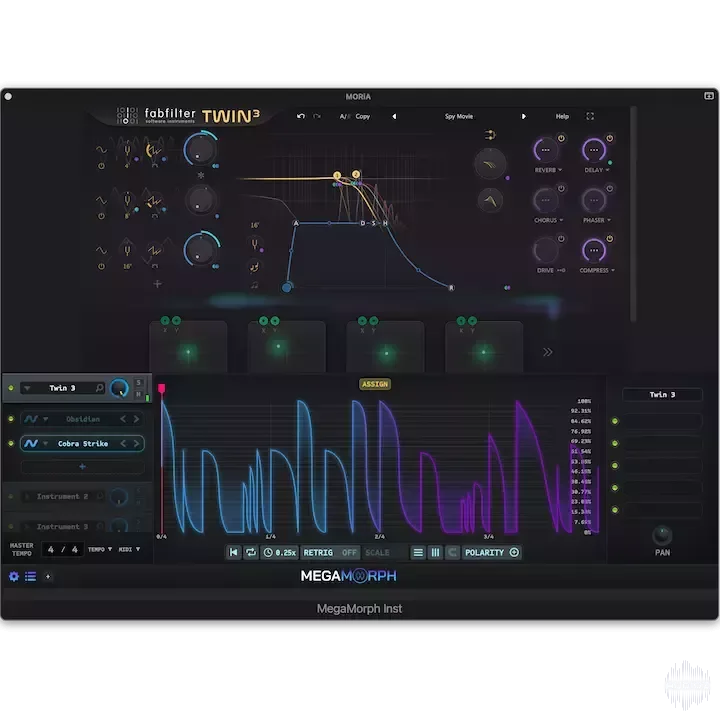This screenshot has height=720, width=720.
Task: Expand the PHASER dropdown label
Action: tap(596, 220)
